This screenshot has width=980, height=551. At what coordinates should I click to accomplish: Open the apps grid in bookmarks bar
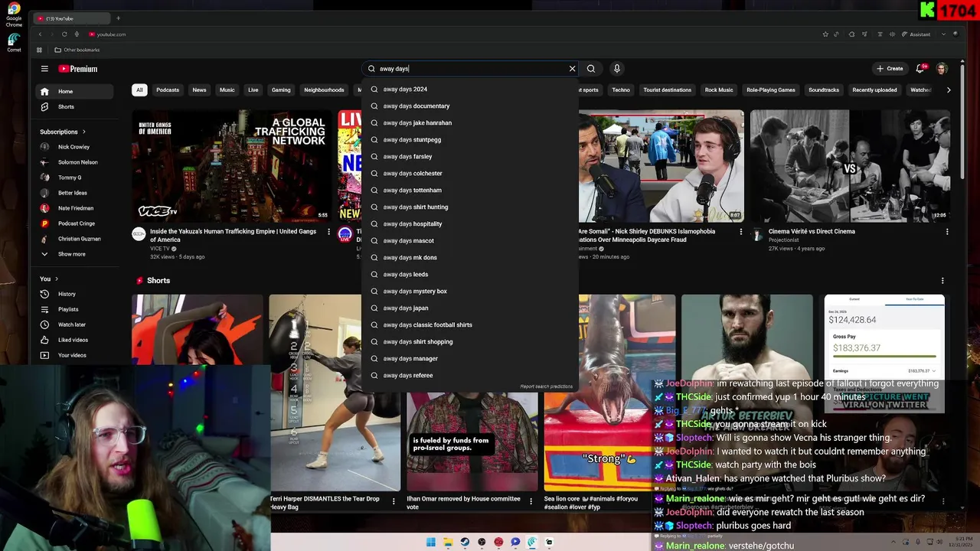click(x=39, y=50)
